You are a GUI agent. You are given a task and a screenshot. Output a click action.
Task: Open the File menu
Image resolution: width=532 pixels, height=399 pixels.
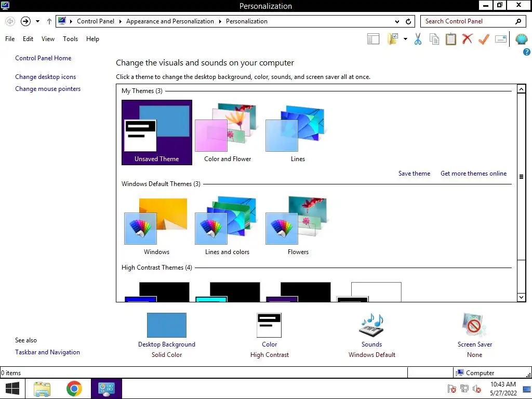10,39
